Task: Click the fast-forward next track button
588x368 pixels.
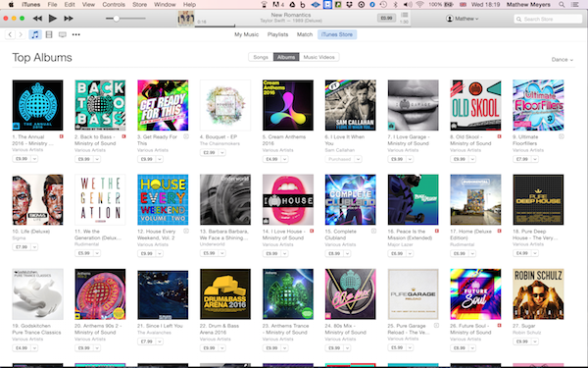Action: pyautogui.click(x=69, y=19)
